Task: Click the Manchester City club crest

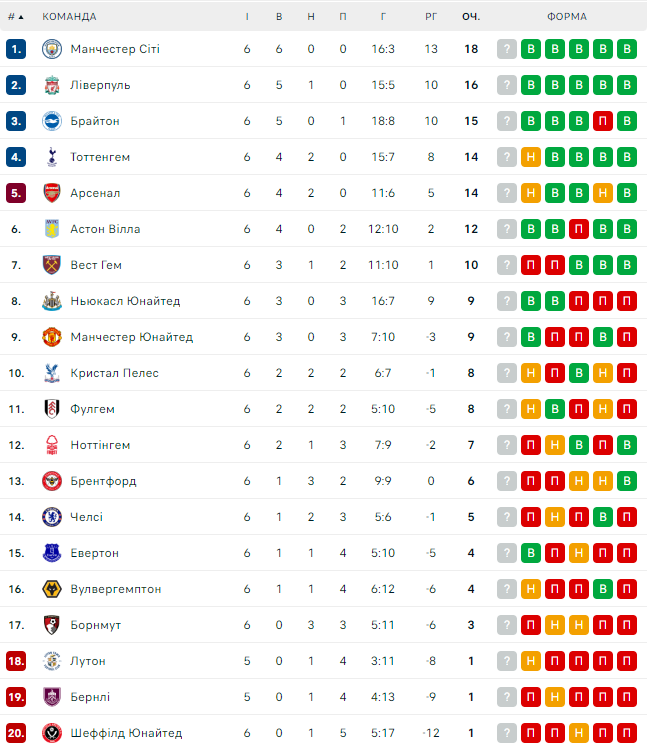Action: coord(52,49)
